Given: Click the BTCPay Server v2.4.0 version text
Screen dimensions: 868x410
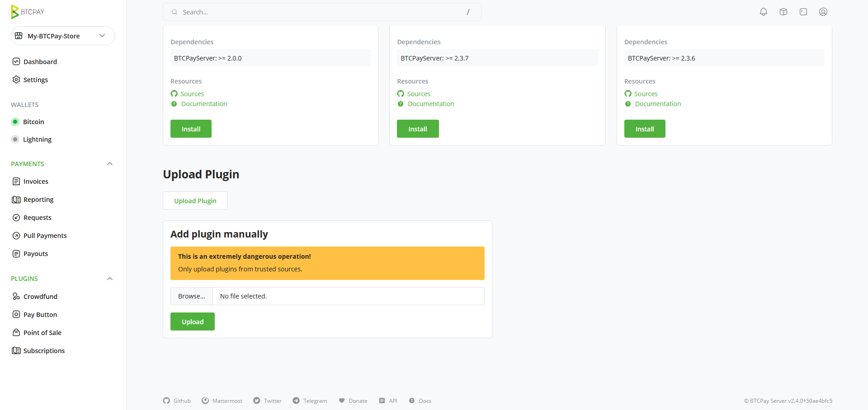Looking at the screenshot, I should [x=788, y=401].
